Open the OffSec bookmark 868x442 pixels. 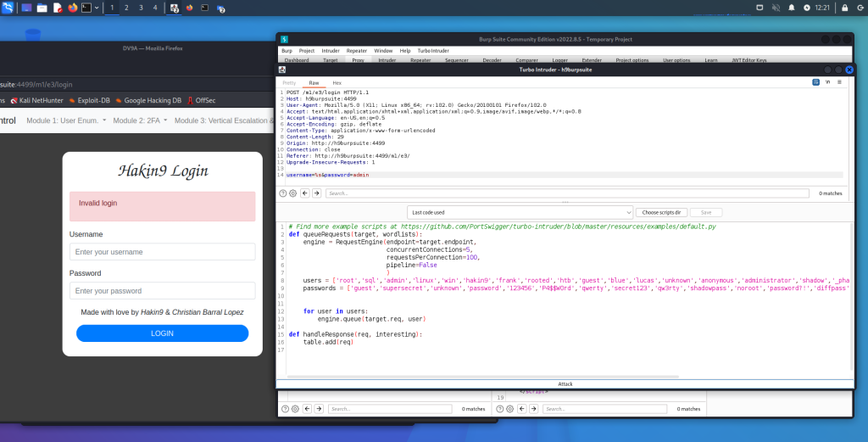click(x=202, y=100)
